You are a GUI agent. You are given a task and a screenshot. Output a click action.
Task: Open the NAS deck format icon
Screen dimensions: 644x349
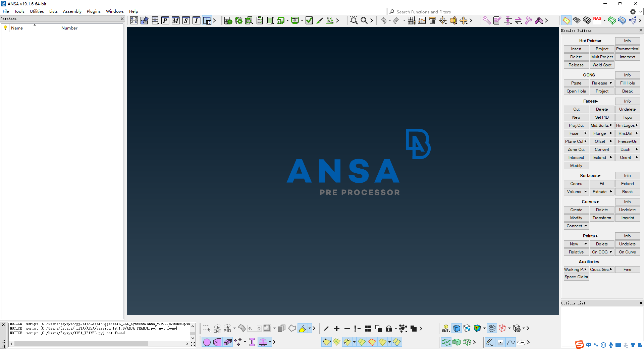click(597, 20)
